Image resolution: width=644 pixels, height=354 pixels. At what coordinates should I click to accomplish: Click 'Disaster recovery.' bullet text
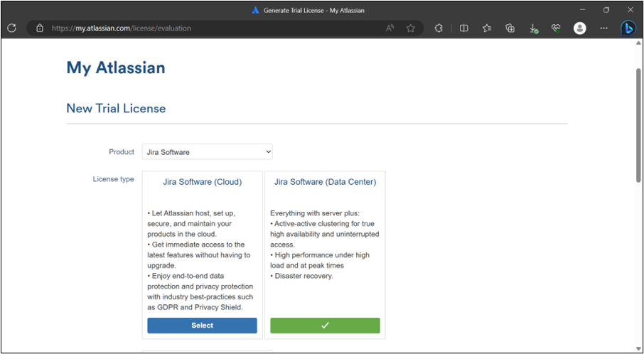[x=304, y=276]
